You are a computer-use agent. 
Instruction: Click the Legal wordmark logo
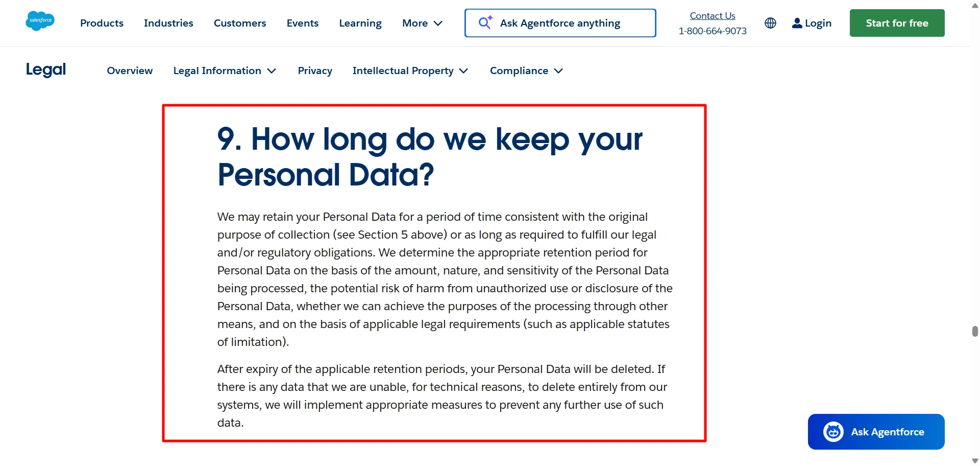45,69
